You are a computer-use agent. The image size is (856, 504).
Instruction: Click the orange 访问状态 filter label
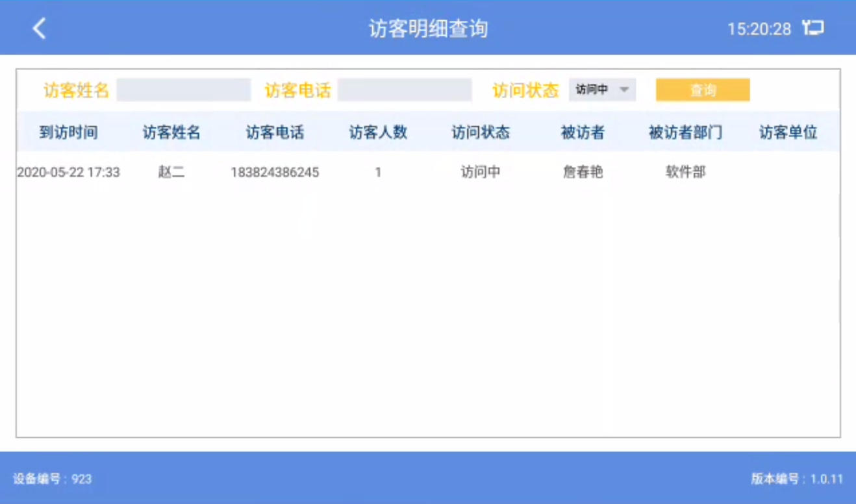pos(525,90)
